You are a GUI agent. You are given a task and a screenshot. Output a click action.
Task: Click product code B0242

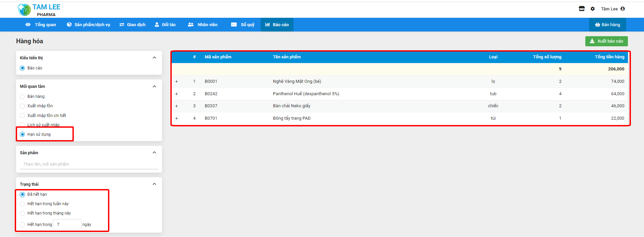[x=211, y=94]
